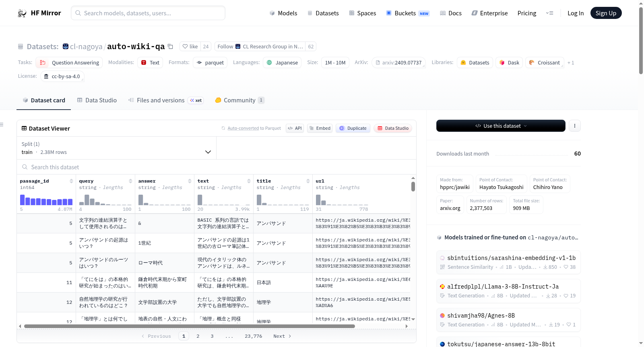Switch to the Community tab

point(239,100)
